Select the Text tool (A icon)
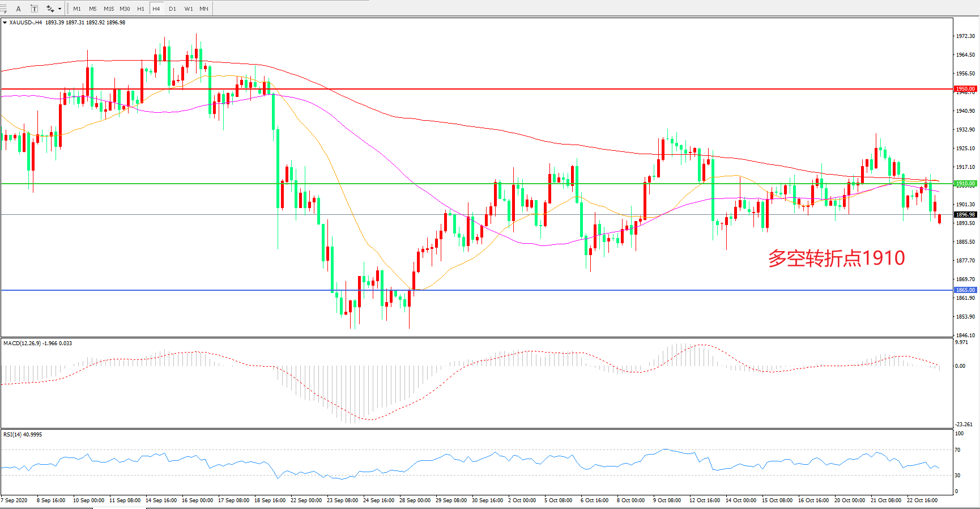 (19, 9)
